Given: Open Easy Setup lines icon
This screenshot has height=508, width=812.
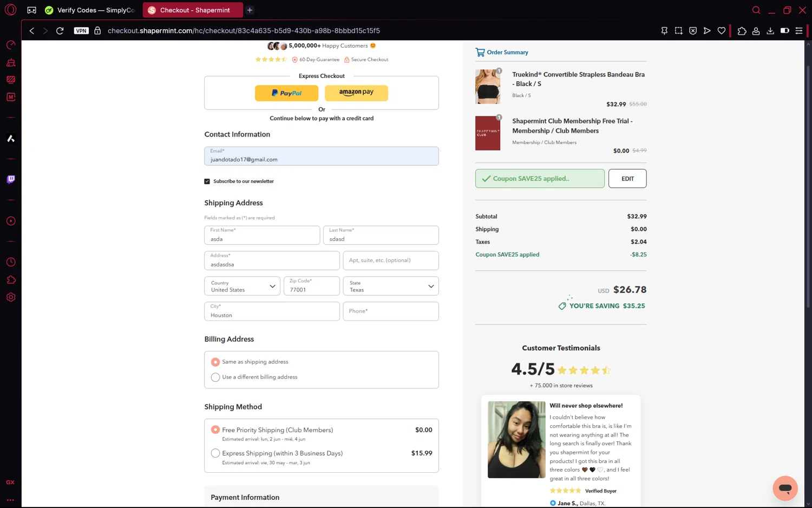Looking at the screenshot, I should [798, 31].
